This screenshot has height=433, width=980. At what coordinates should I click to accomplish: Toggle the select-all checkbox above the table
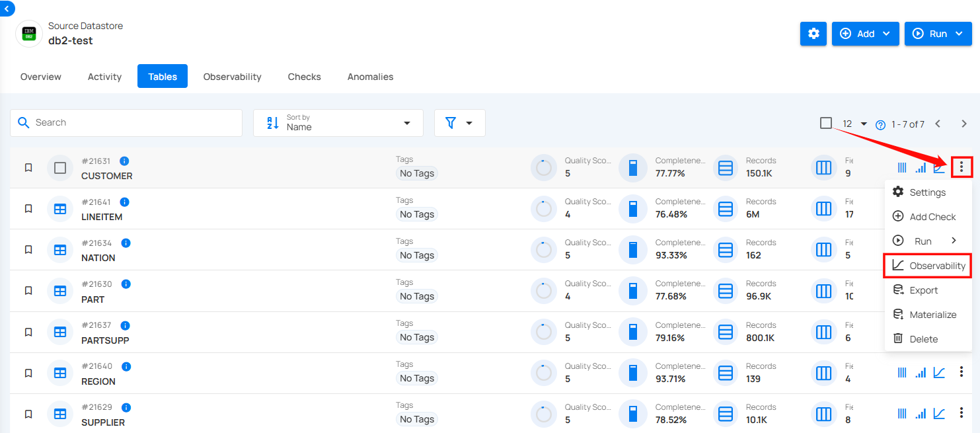pos(825,123)
